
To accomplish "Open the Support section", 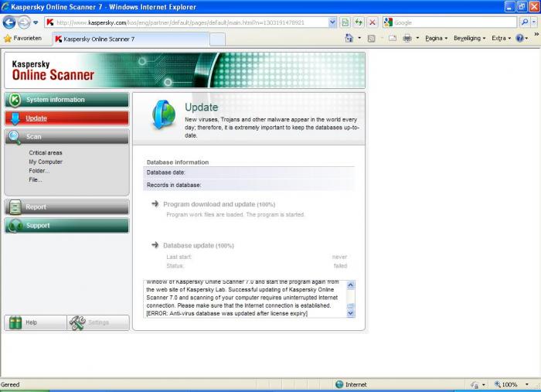I will (x=67, y=226).
